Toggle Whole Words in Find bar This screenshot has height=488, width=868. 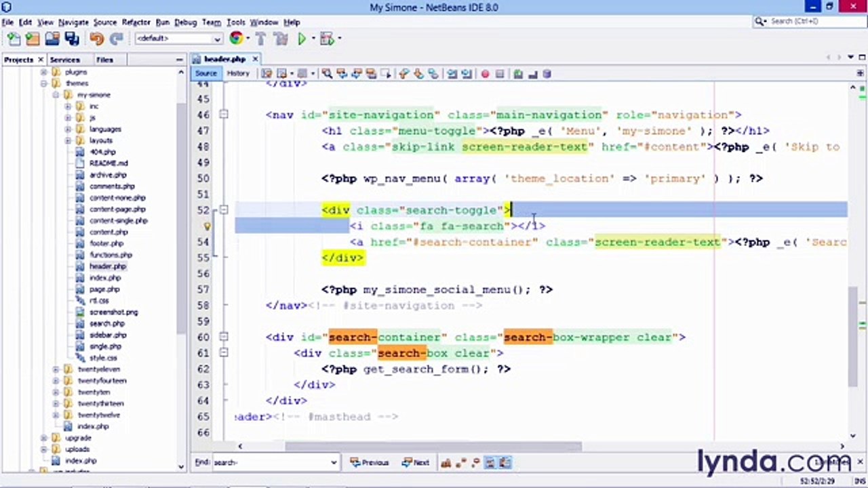coord(460,462)
